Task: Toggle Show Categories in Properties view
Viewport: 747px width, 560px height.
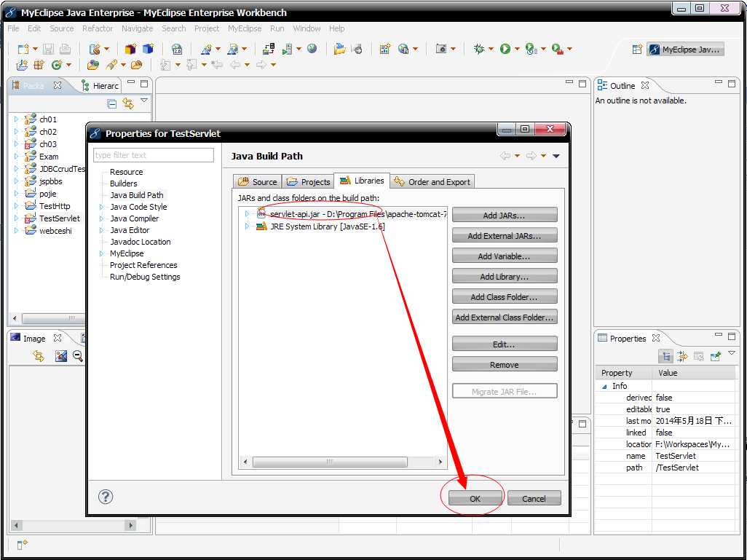Action: tap(665, 356)
